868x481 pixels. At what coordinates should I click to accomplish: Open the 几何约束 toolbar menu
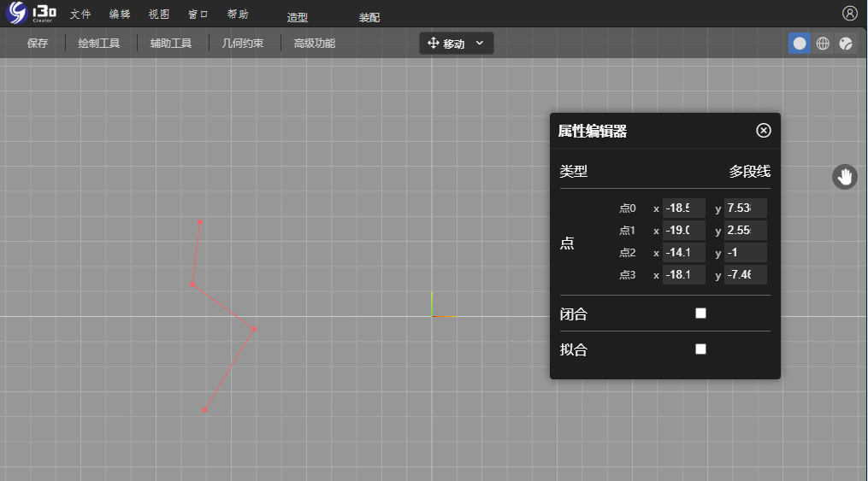[242, 44]
